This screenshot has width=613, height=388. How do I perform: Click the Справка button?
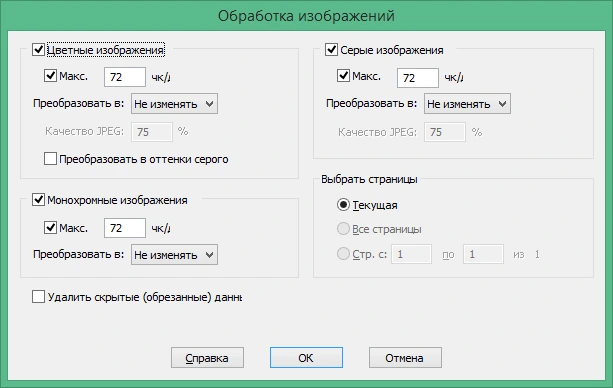pyautogui.click(x=207, y=357)
